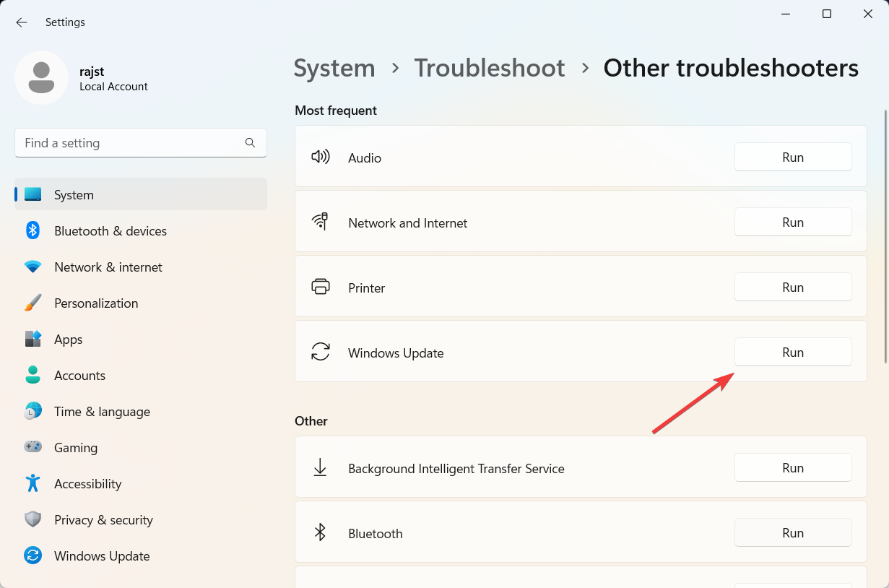Viewport: 889px width, 588px height.
Task: Click the Gaming controller icon
Action: click(33, 447)
